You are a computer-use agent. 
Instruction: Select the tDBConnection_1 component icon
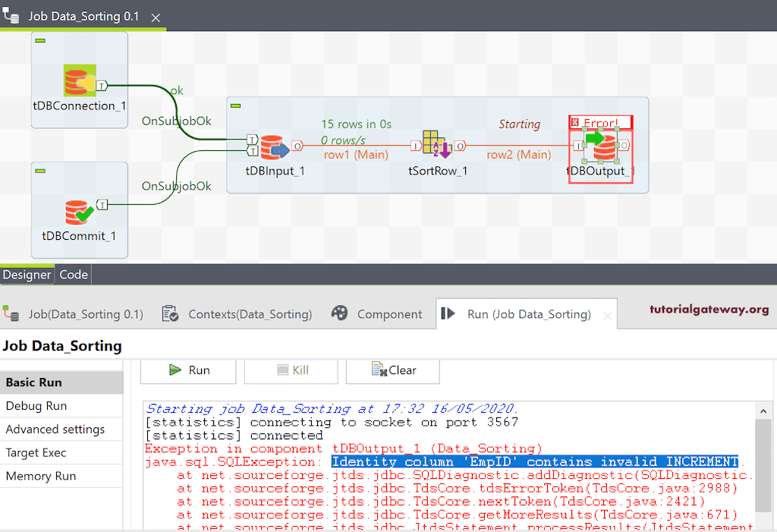pos(79,81)
